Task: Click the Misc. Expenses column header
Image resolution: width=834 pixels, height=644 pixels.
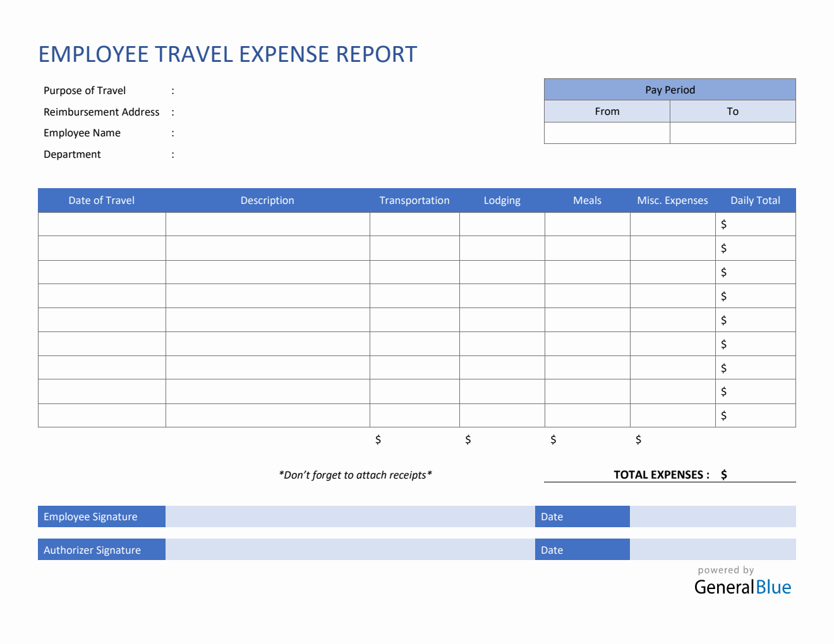Action: pyautogui.click(x=672, y=200)
